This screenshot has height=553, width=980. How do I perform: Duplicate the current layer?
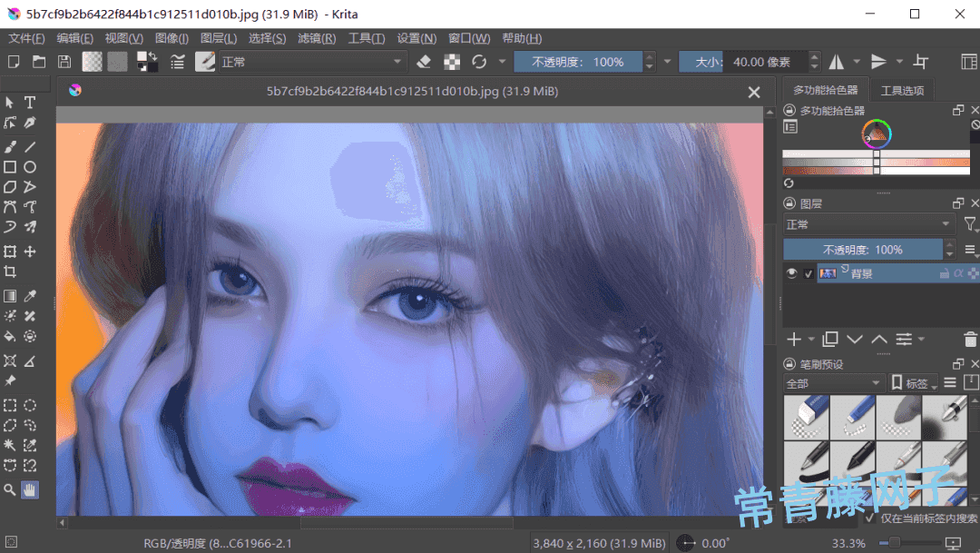(x=830, y=340)
